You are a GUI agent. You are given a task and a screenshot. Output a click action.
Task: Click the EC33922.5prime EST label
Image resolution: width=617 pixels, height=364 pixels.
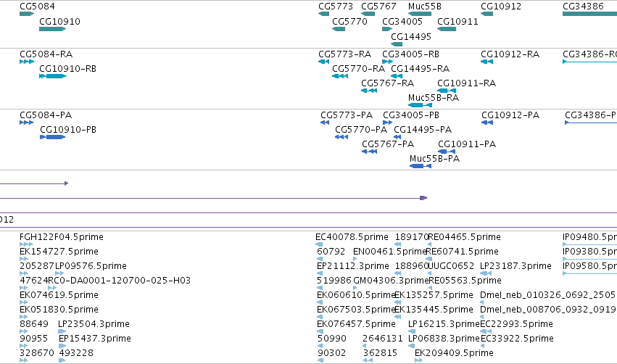point(517,339)
